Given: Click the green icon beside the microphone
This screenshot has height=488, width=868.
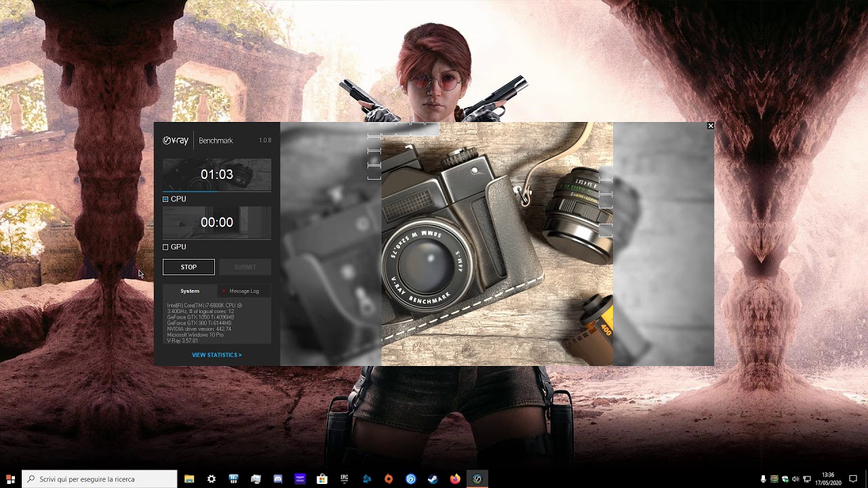Looking at the screenshot, I should tap(774, 479).
